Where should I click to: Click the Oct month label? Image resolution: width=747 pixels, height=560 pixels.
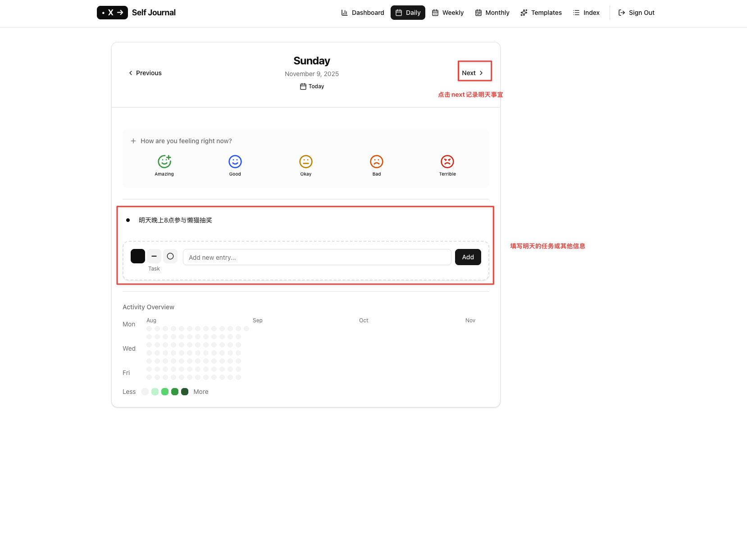tap(364, 321)
